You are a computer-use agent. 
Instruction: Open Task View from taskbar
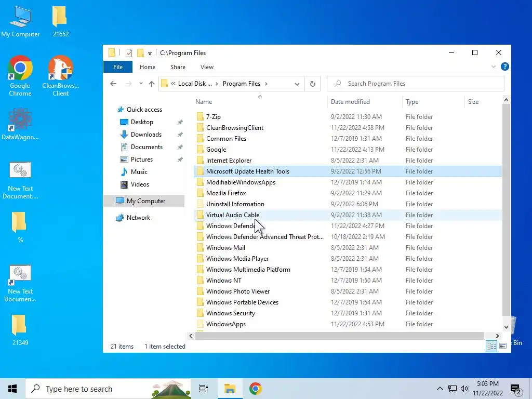coord(204,389)
